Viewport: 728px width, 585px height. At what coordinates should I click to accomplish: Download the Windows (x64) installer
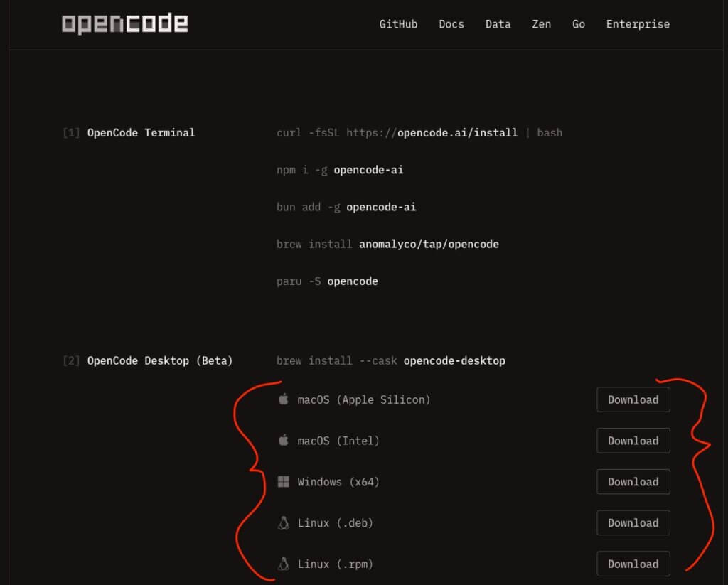(633, 481)
